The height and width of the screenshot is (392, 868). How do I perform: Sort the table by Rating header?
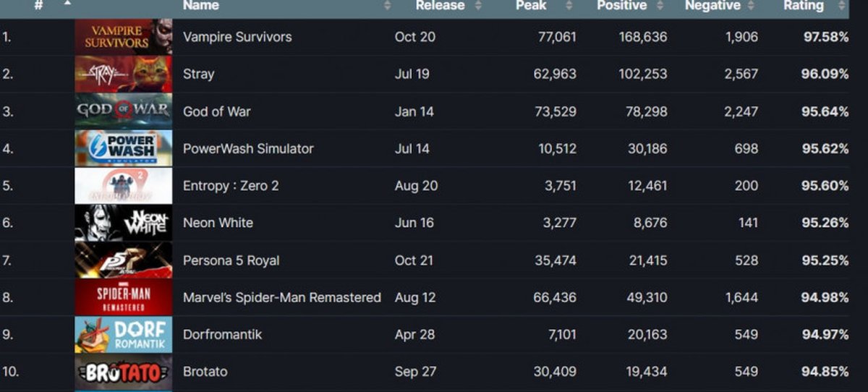(803, 6)
